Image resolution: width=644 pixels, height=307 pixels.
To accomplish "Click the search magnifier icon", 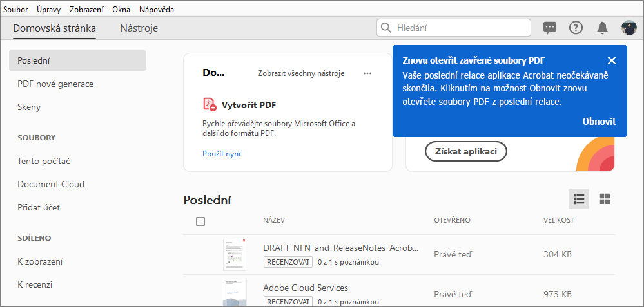I will [x=386, y=28].
